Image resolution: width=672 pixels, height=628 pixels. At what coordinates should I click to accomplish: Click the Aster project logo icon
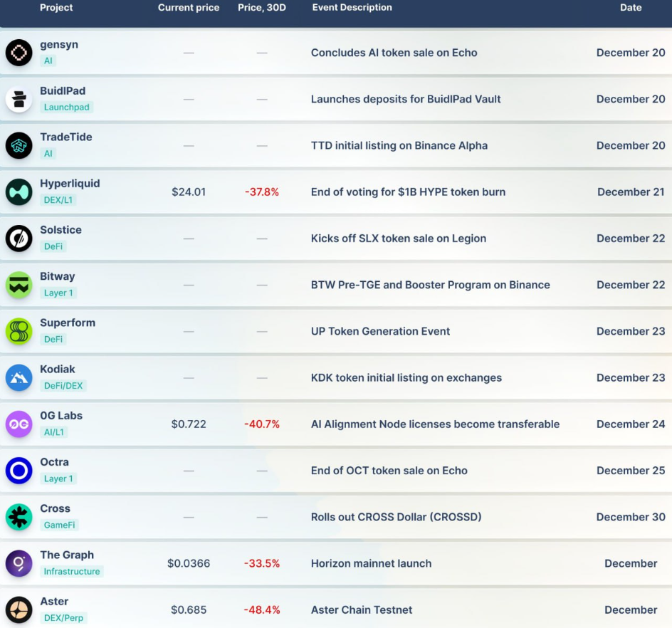pyautogui.click(x=19, y=610)
